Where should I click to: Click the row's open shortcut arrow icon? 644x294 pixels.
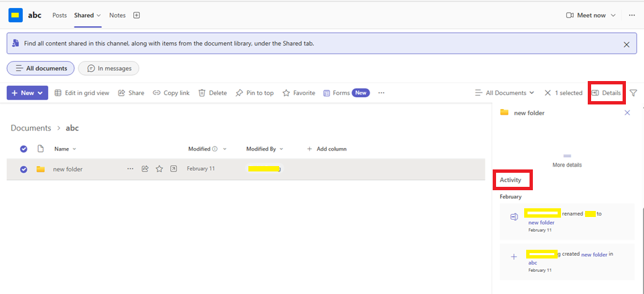point(173,169)
